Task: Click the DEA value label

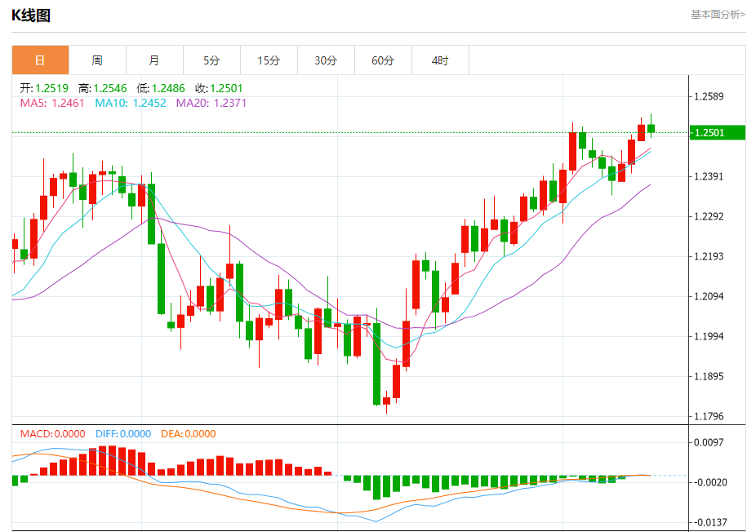Action: 188,434
